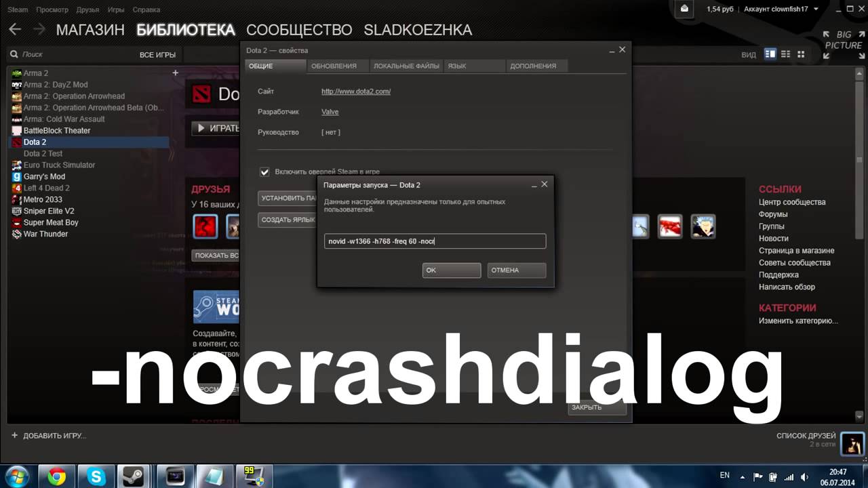The image size is (868, 488).
Task: Open the dota2.com website link
Action: (356, 91)
